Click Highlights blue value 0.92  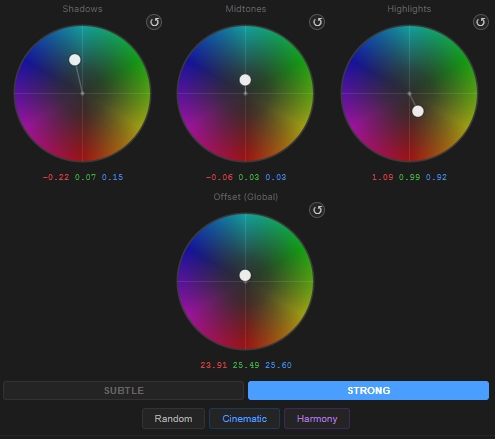click(x=436, y=177)
